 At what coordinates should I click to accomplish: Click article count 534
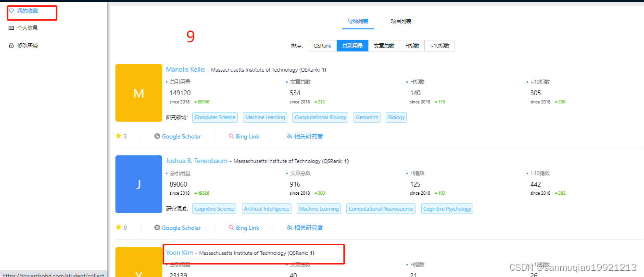point(295,93)
